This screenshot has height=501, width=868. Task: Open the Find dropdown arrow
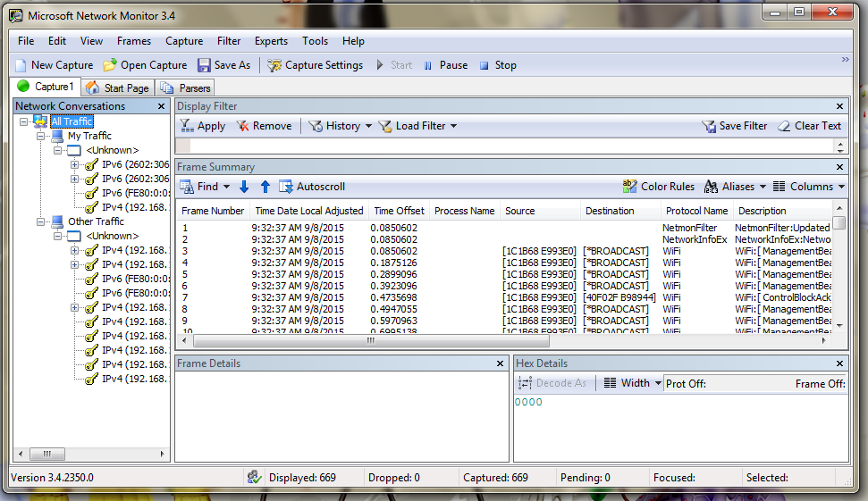226,187
